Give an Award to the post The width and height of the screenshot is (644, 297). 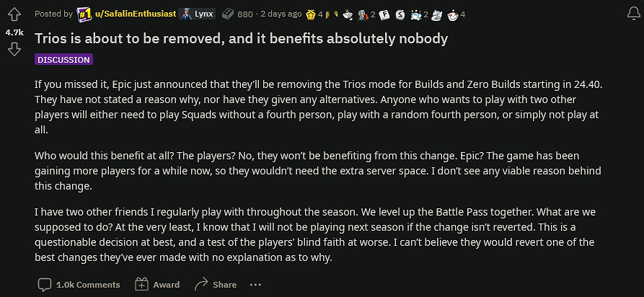pos(157,285)
